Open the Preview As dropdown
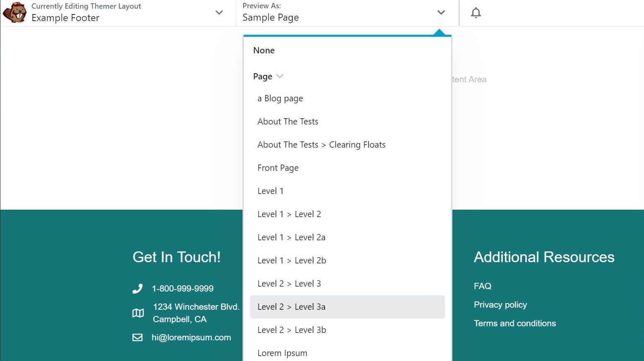 441,13
